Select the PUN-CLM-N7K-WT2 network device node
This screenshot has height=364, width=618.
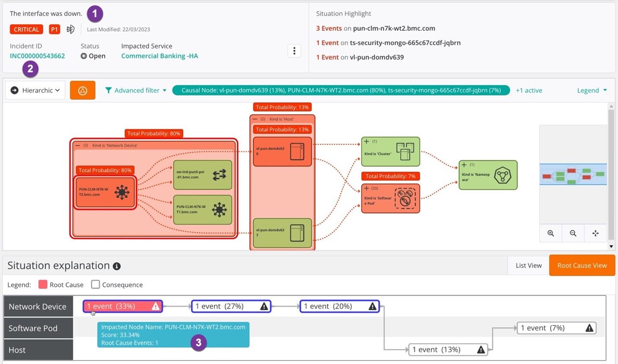[x=105, y=192]
